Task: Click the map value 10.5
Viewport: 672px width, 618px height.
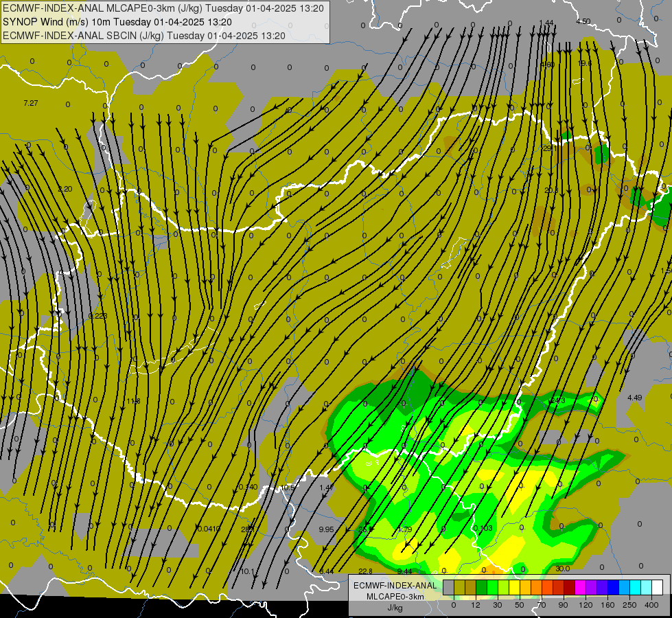Action: click(288, 488)
